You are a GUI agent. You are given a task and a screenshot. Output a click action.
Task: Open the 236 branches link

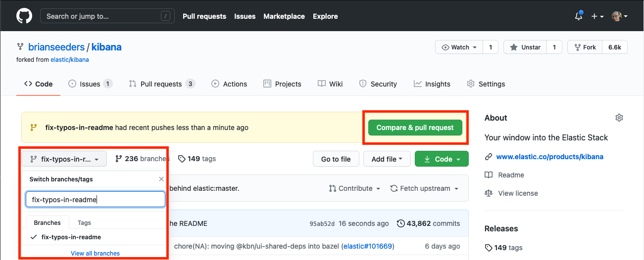click(143, 159)
